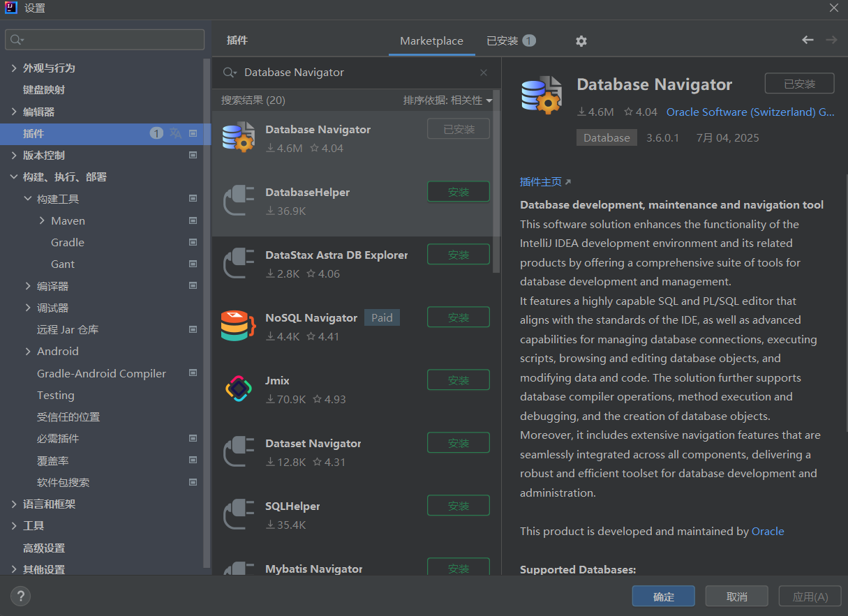Click the plugin results list scrollbar

pos(496,181)
